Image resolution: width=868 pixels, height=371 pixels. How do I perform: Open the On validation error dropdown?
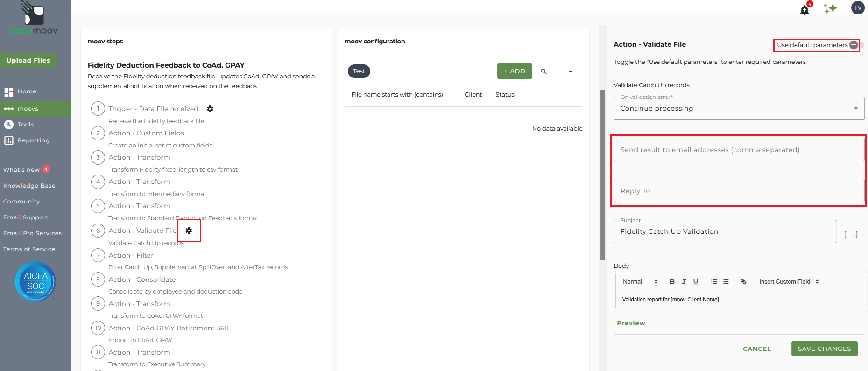point(739,108)
